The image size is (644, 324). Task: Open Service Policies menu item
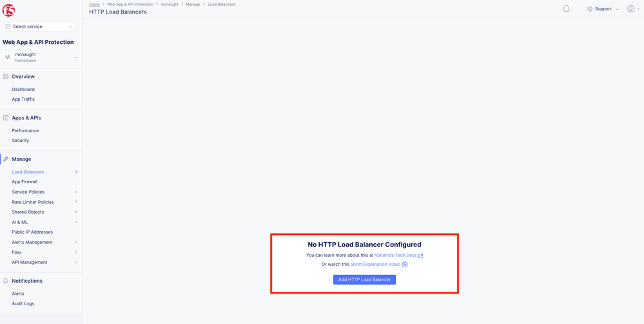[28, 192]
